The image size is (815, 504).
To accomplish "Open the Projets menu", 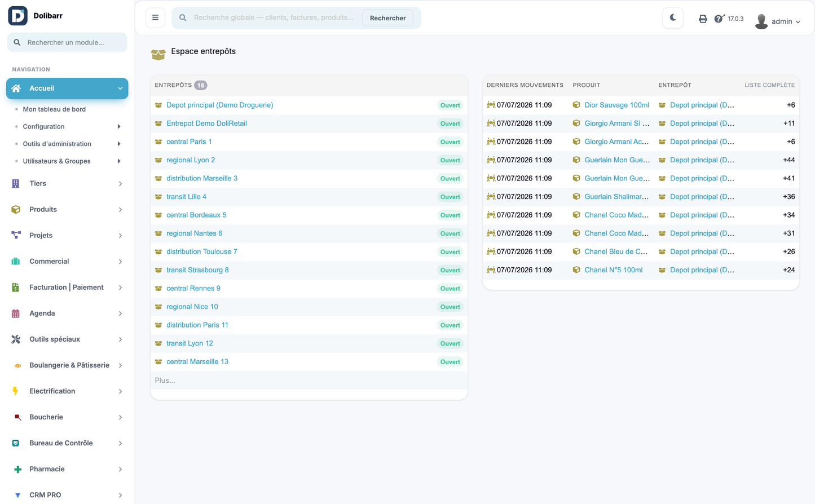I will click(67, 235).
